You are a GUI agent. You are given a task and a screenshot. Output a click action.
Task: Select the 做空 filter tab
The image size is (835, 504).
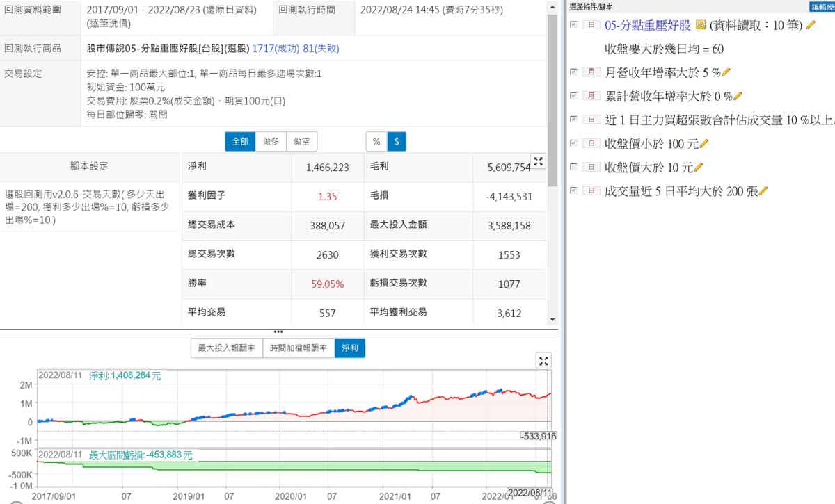click(x=302, y=141)
